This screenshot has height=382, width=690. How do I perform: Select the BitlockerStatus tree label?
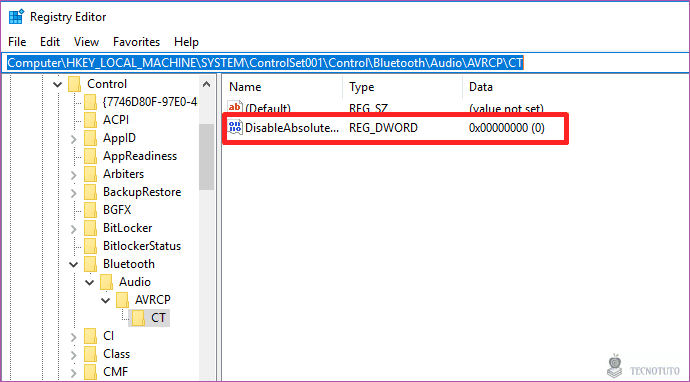pyautogui.click(x=142, y=246)
